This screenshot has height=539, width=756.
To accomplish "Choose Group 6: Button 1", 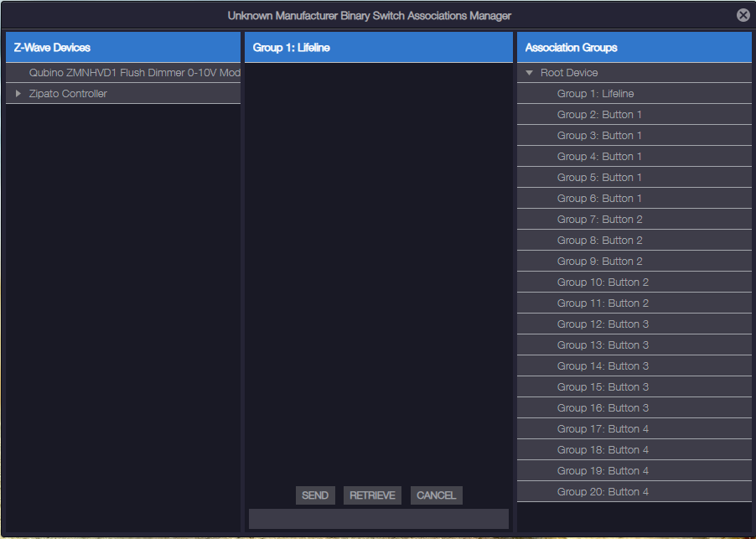I will click(599, 199).
